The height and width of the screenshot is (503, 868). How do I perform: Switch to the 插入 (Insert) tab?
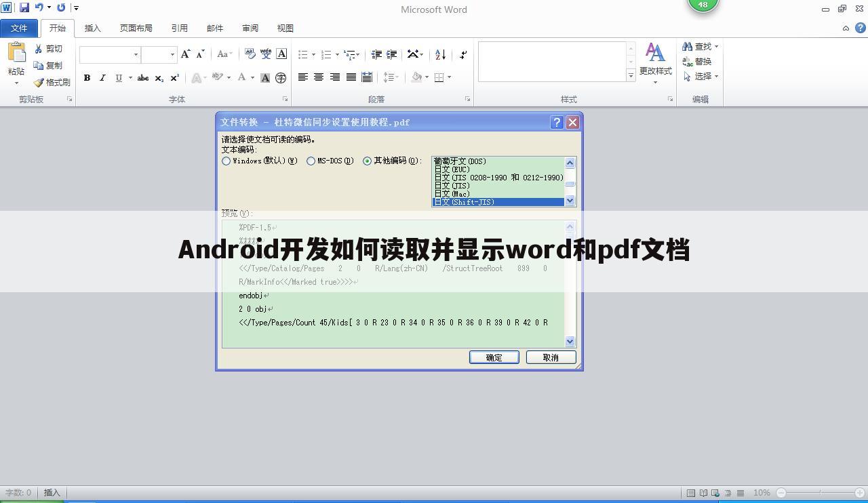coord(92,28)
